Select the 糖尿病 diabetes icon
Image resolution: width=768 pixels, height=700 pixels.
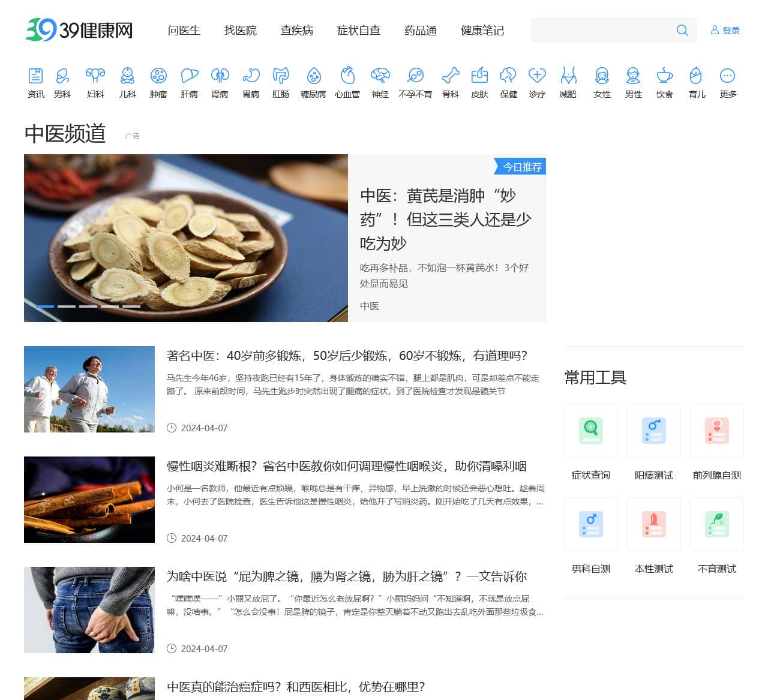pyautogui.click(x=313, y=76)
